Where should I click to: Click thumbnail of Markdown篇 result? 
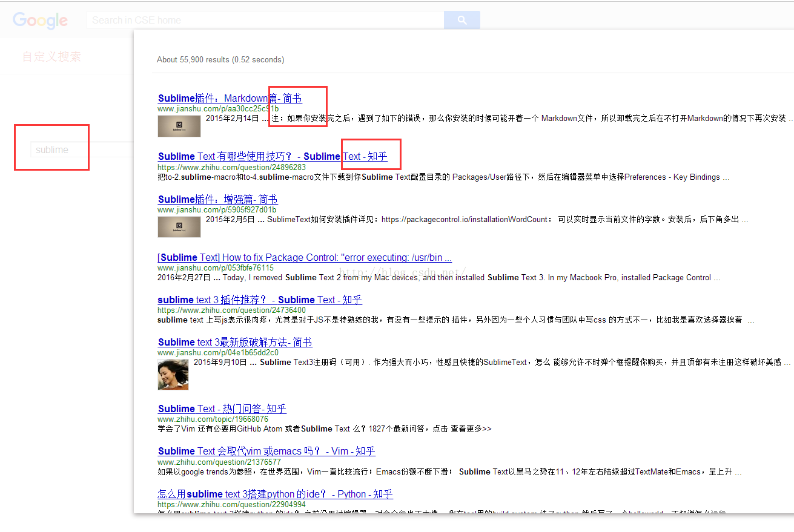point(179,126)
